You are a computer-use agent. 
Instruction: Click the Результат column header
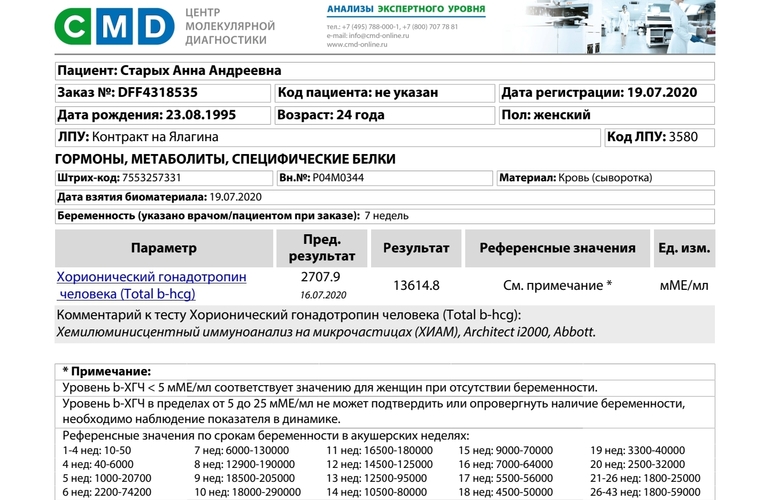point(416,248)
